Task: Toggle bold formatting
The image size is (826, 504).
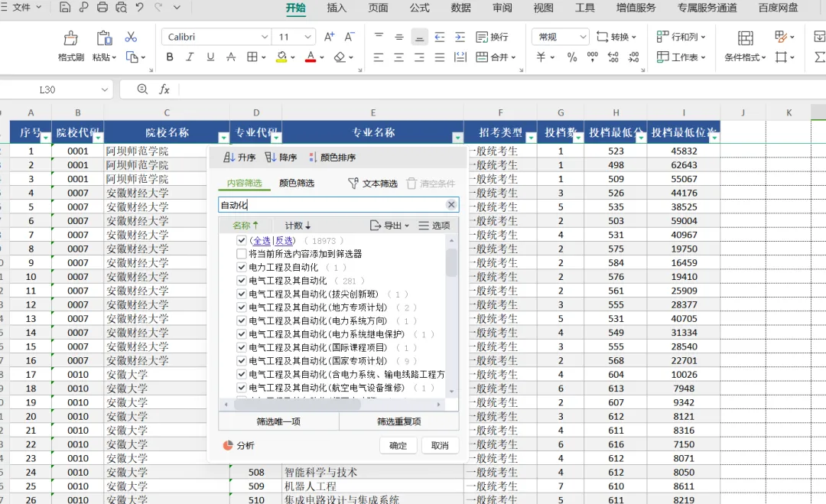Action: point(170,57)
